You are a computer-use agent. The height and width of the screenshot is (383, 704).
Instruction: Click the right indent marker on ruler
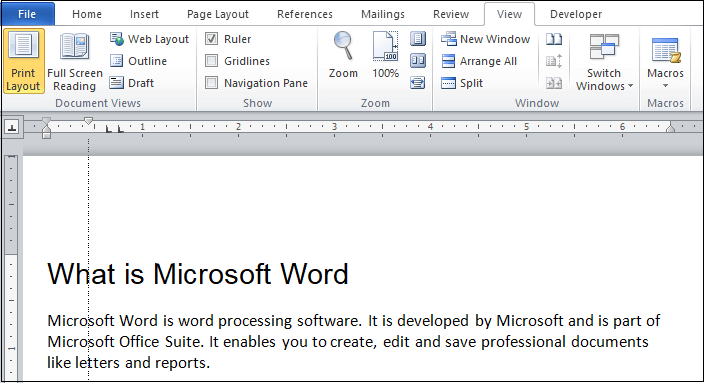point(670,128)
